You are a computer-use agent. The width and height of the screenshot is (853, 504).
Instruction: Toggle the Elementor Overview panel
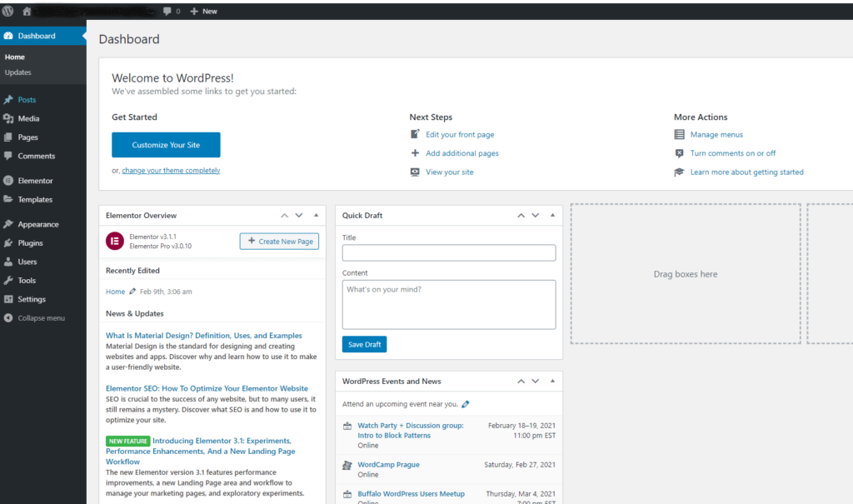tap(316, 216)
